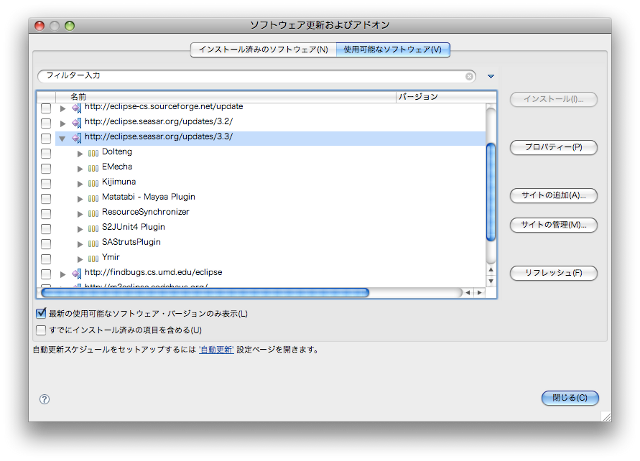Switch to the インストール済みのソフトウェア tab
Screen dimensions: 640x461
[x=262, y=49]
